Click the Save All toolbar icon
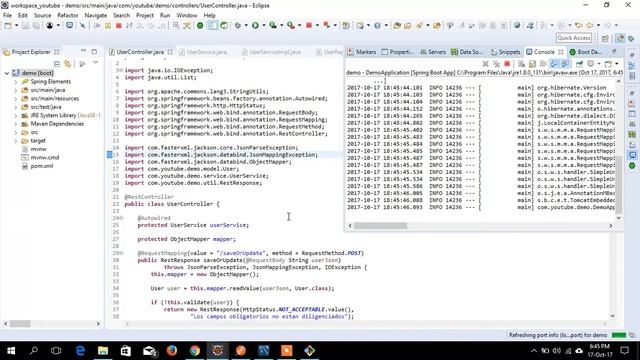The width and height of the screenshot is (640, 360). (36, 25)
